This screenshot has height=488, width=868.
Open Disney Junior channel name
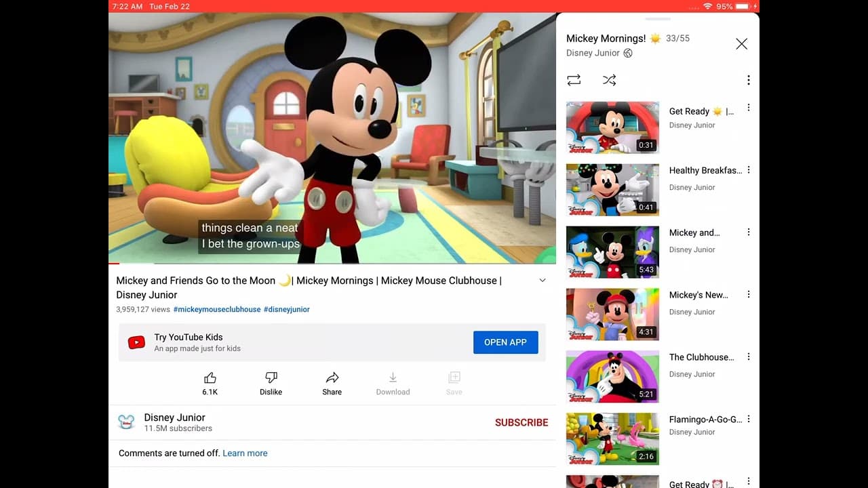pyautogui.click(x=174, y=418)
